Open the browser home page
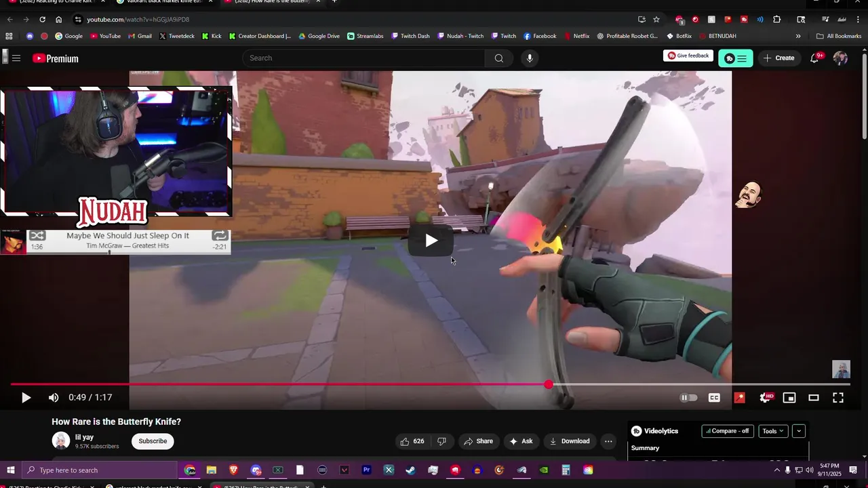Image resolution: width=868 pixels, height=488 pixels. tap(59, 20)
